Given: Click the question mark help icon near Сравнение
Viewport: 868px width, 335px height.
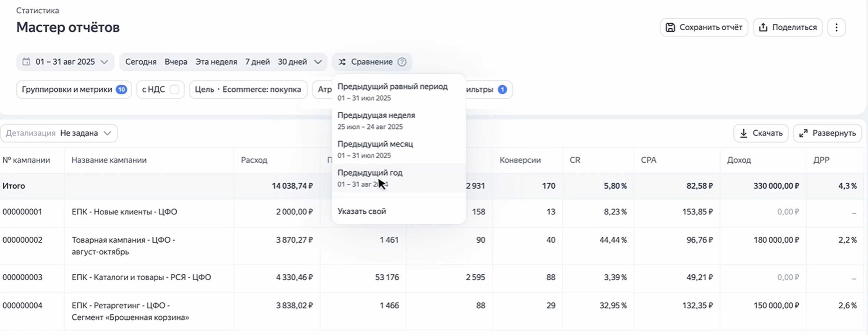Looking at the screenshot, I should [x=402, y=62].
